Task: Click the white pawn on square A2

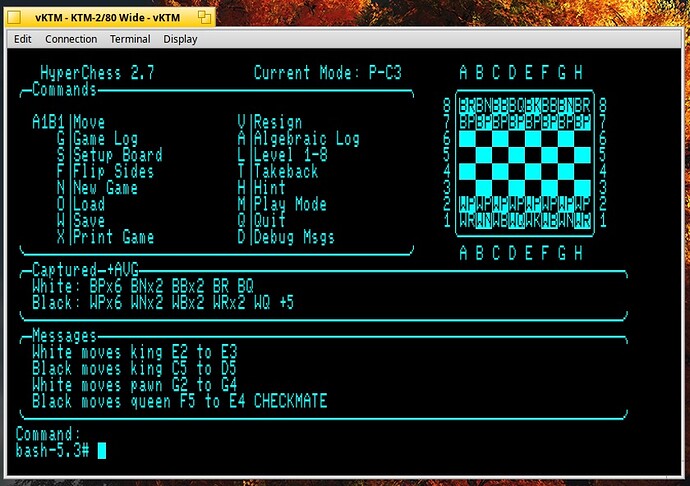Action: [467, 204]
